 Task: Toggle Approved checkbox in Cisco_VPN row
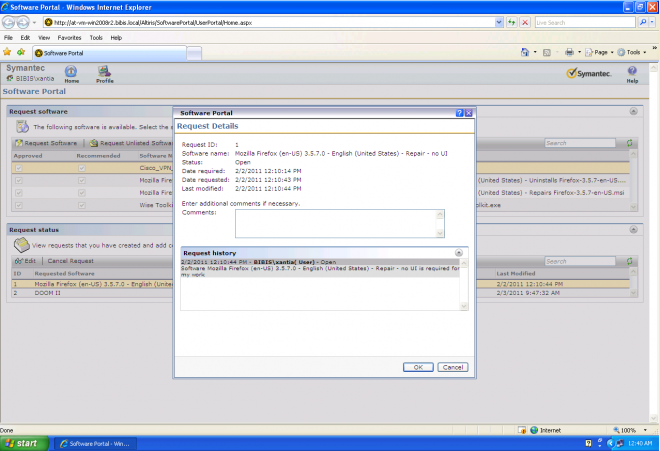[x=19, y=168]
